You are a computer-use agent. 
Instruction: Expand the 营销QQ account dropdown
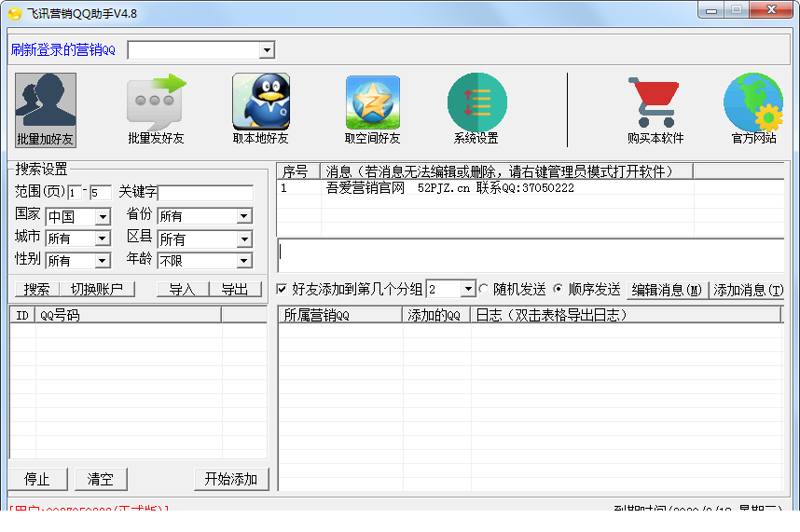267,50
